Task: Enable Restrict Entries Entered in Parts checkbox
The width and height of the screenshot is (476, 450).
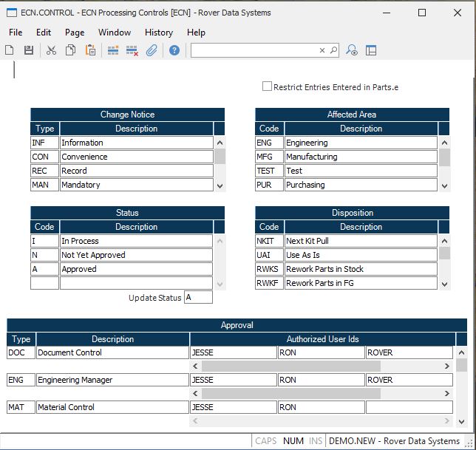Action: click(x=268, y=86)
